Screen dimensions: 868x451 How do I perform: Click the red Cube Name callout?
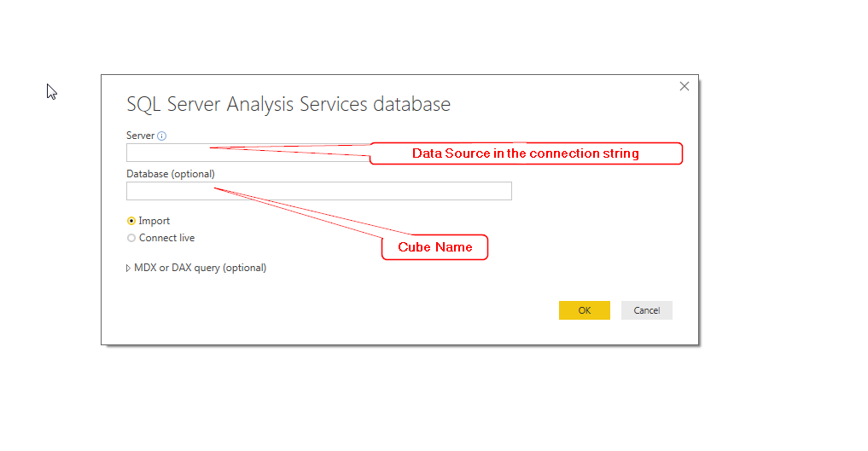tap(435, 247)
